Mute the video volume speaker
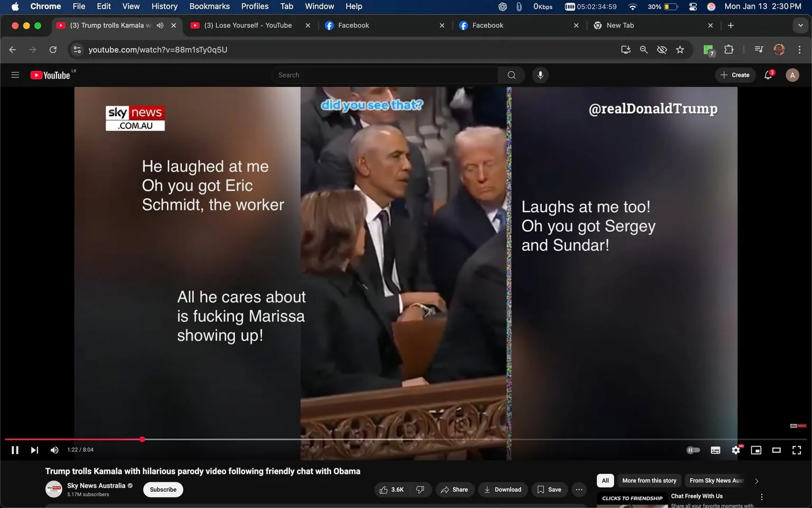812x508 pixels. click(54, 450)
